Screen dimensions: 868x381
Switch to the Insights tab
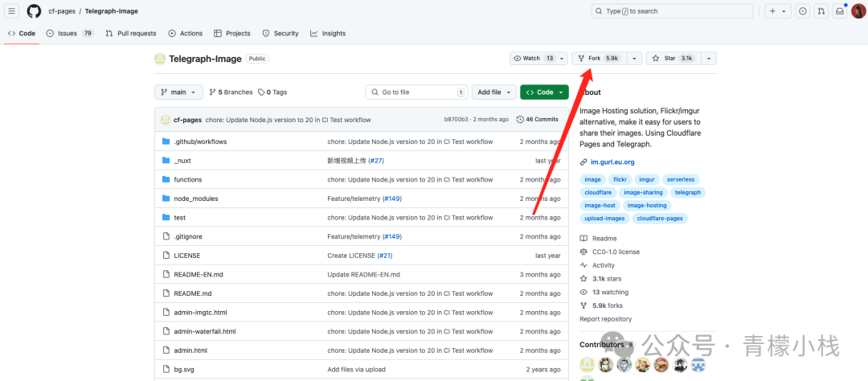[328, 33]
